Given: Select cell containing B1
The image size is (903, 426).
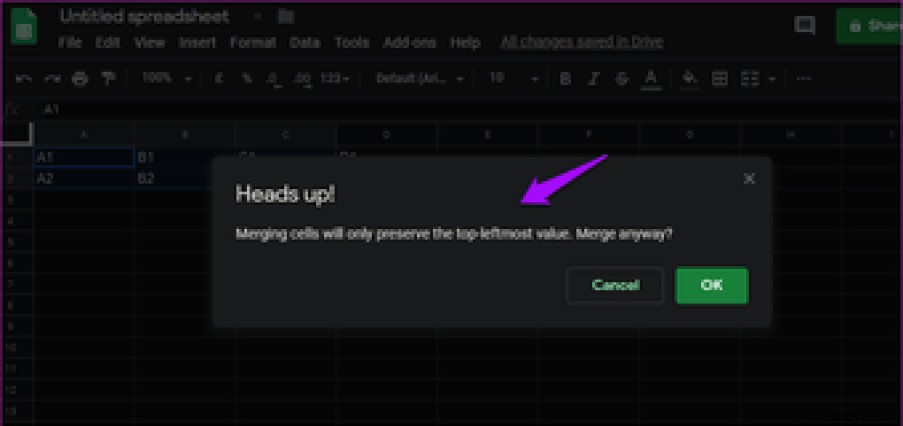Looking at the screenshot, I should [184, 157].
